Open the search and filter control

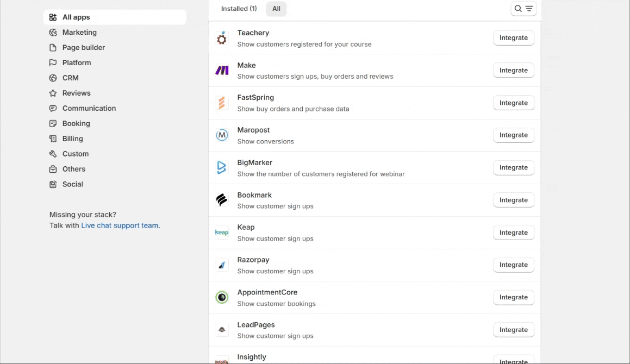tap(523, 9)
